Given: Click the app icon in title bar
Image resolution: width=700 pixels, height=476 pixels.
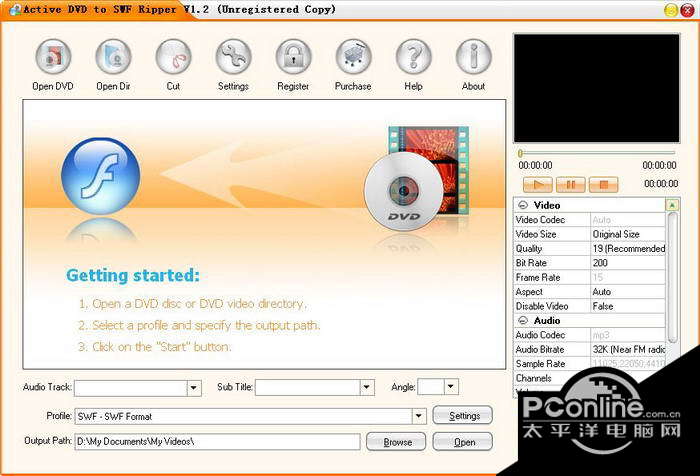Looking at the screenshot, I should tap(14, 9).
